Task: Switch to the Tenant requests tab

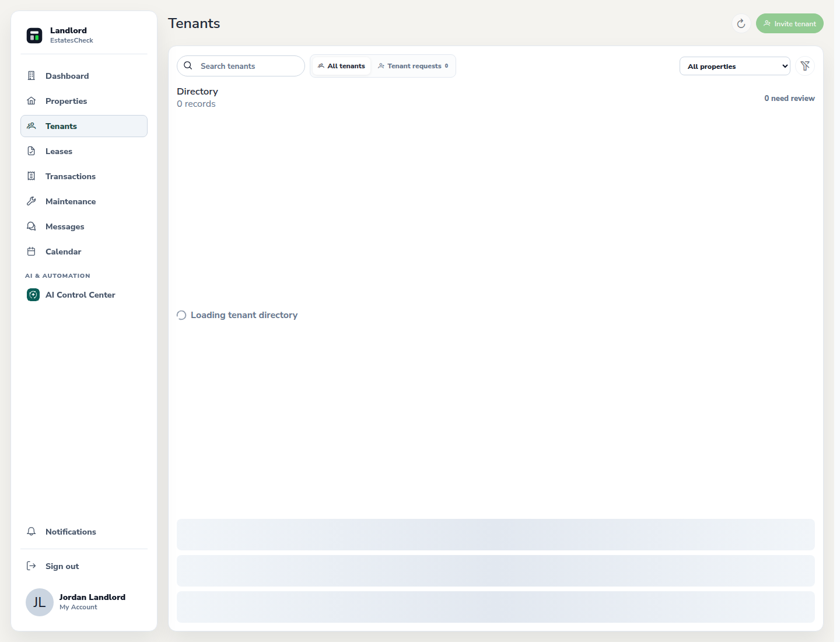Action: (x=413, y=66)
